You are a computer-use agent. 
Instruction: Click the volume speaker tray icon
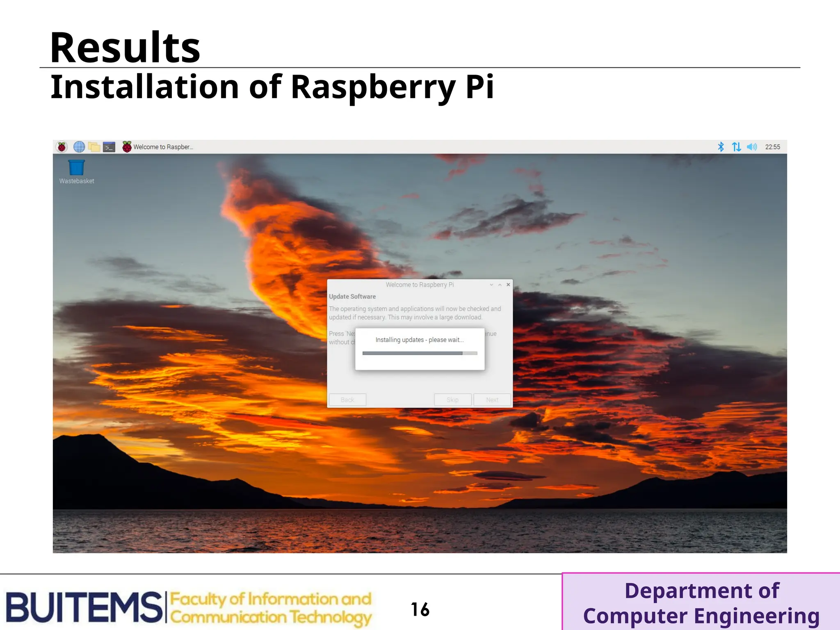(752, 147)
